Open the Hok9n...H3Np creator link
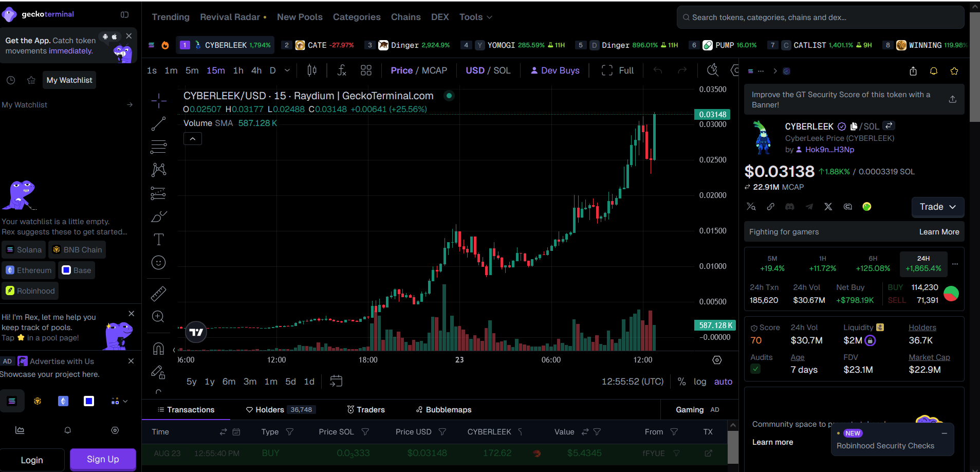This screenshot has width=980, height=472. (829, 150)
